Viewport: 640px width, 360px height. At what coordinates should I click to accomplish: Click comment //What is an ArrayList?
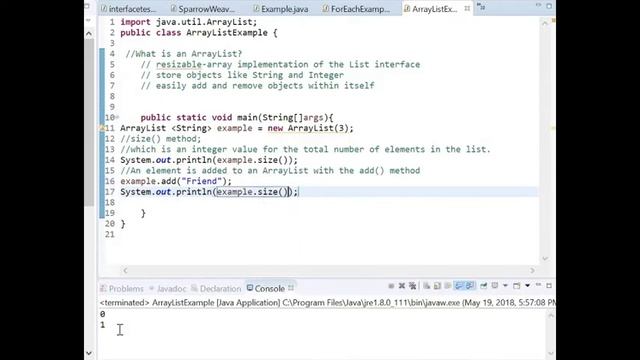pos(184,54)
